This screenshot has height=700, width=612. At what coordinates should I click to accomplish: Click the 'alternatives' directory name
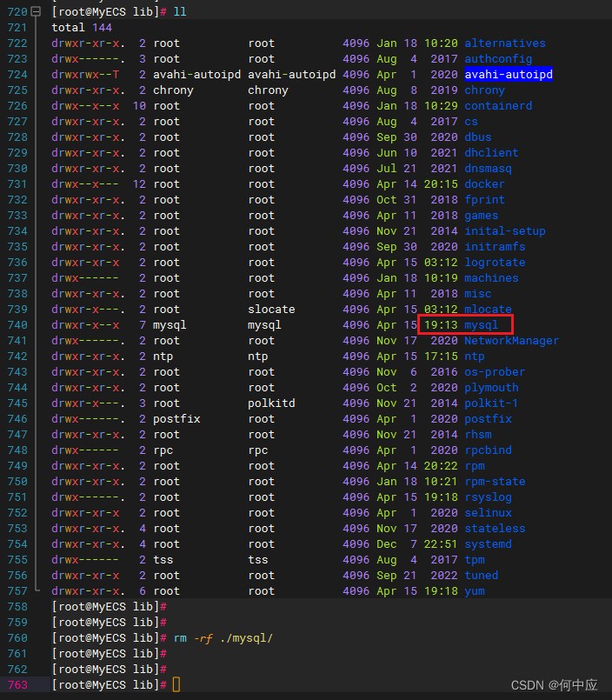click(x=505, y=43)
